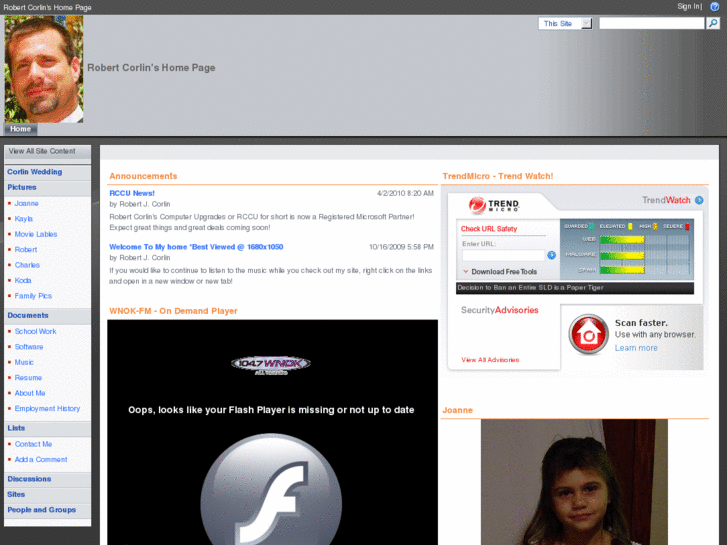Click the red HouseCall scan icon
727x545 pixels.
588,334
